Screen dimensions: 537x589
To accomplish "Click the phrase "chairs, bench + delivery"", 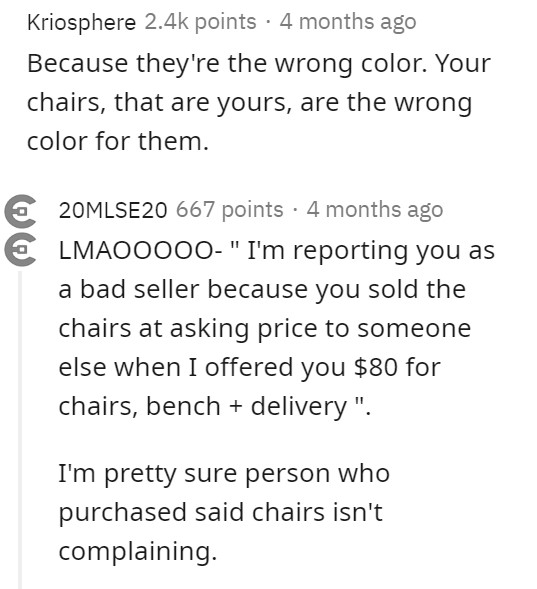I will click(x=203, y=406).
